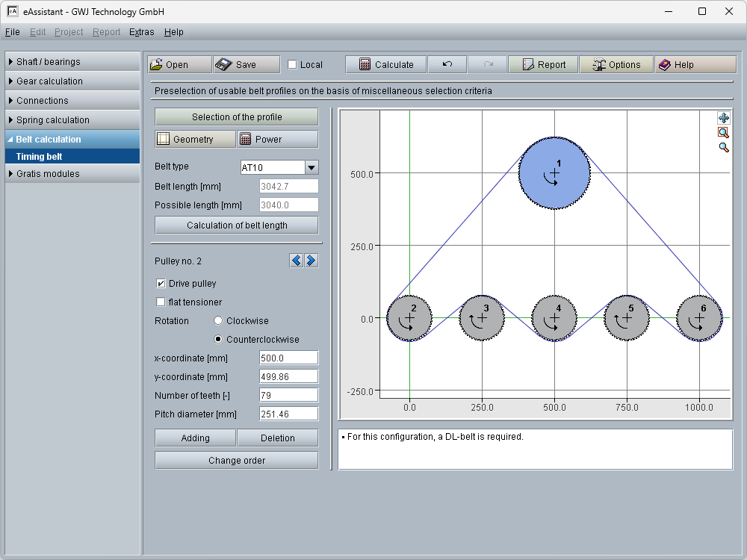Viewport: 747px width, 560px height.
Task: Open the Report from toolbar
Action: pyautogui.click(x=543, y=64)
